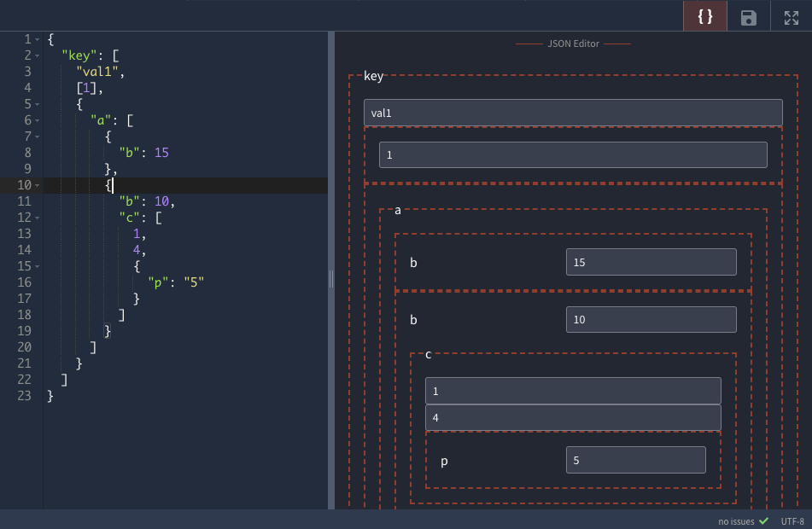Click the 'p' label in form
Image resolution: width=812 pixels, height=529 pixels.
444,462
